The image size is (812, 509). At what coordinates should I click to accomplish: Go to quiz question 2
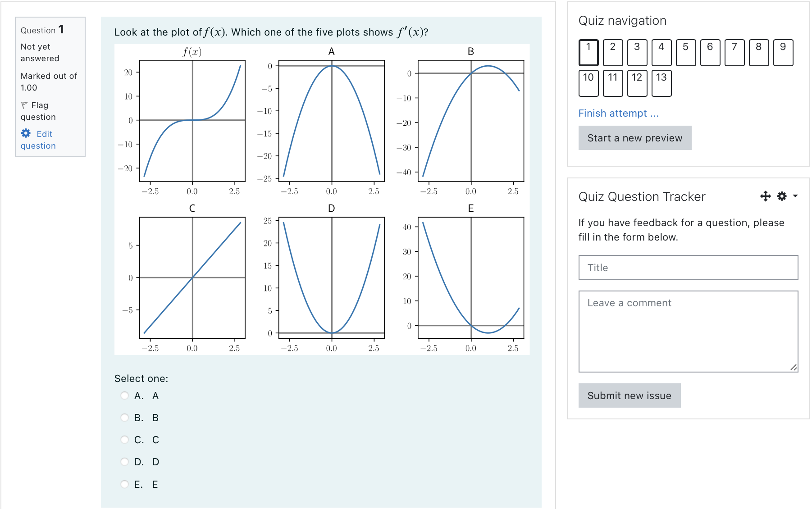tap(613, 53)
